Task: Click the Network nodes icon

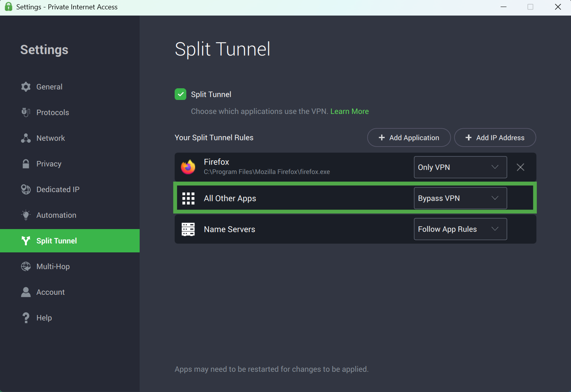Action: [x=26, y=138]
